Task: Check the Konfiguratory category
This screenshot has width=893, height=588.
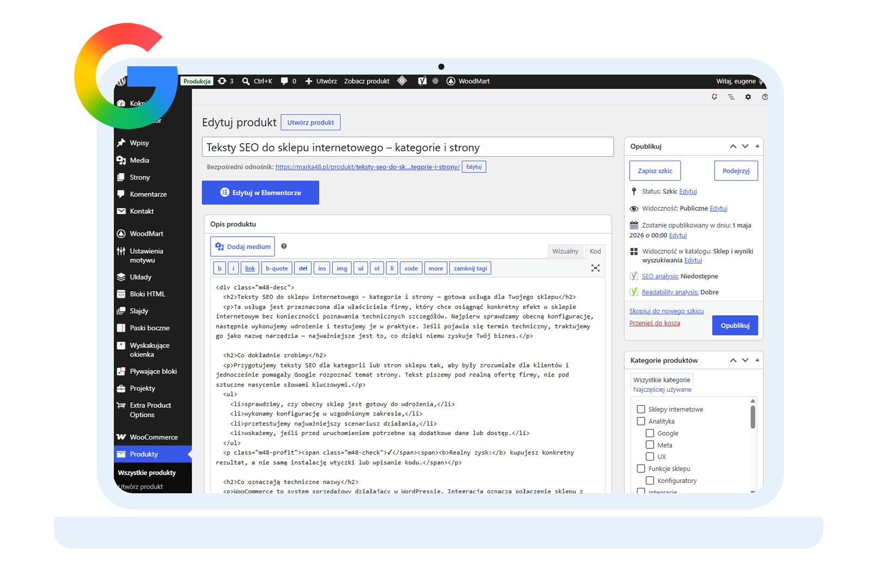Action: [650, 480]
